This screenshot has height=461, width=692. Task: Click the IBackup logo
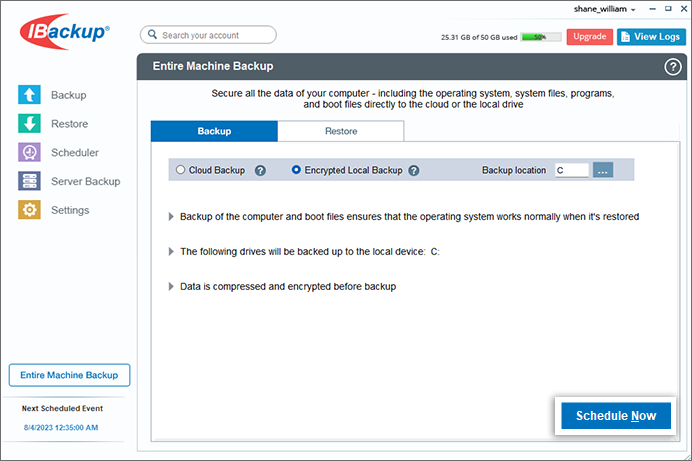[64, 32]
